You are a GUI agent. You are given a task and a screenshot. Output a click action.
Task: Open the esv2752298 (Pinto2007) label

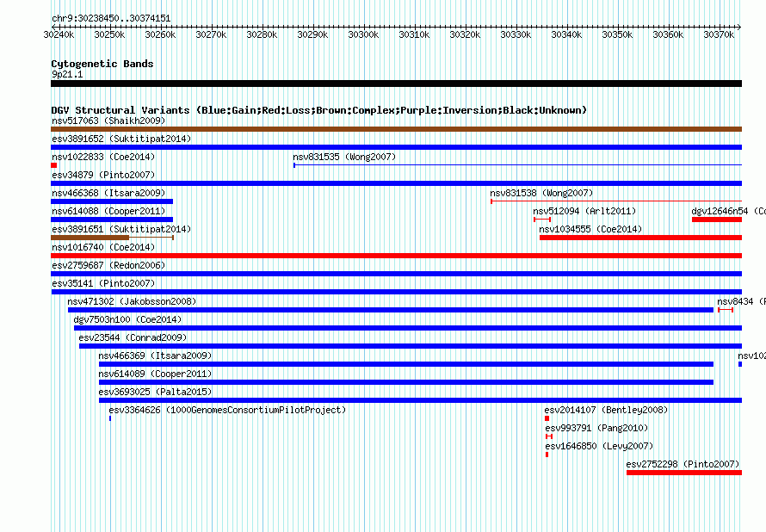(x=683, y=464)
